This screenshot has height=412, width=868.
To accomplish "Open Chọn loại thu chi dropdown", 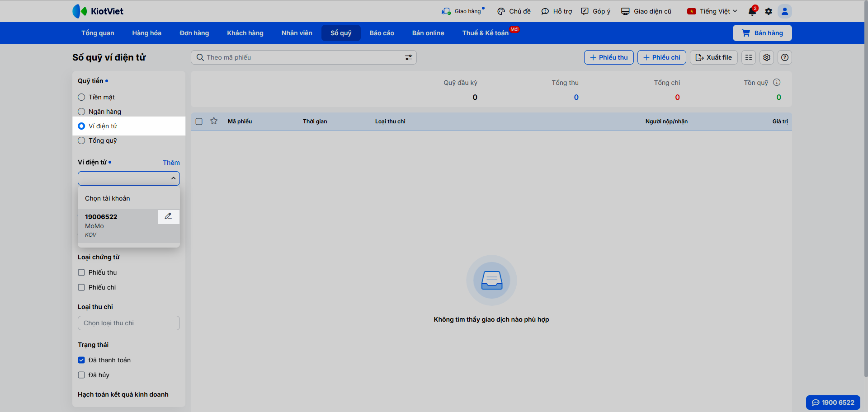I will pos(129,323).
